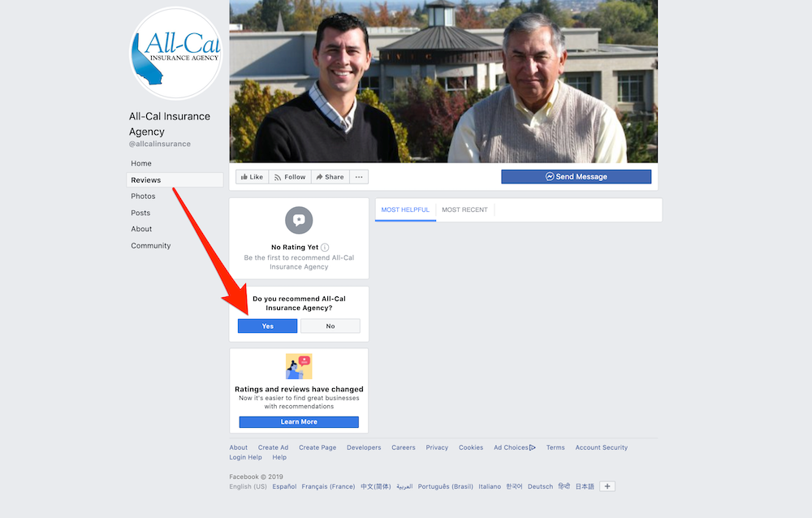Click the Share button
Viewport: 812px width, 518px height.
click(x=330, y=177)
